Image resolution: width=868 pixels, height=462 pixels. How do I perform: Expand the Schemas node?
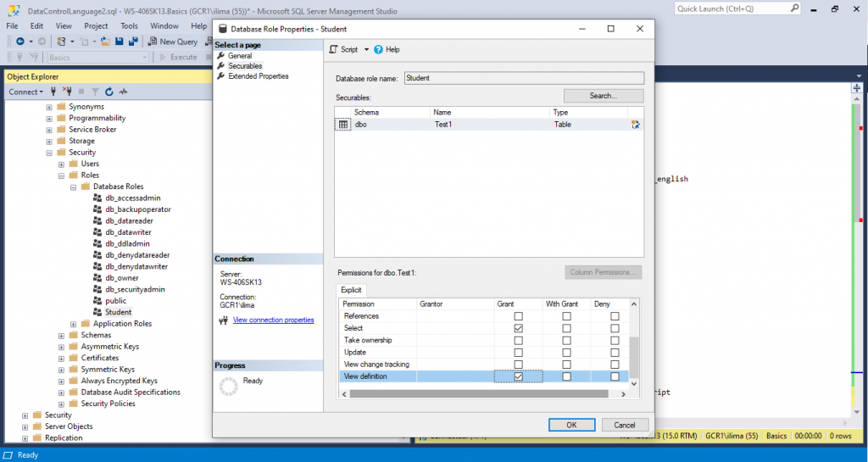[x=61, y=336]
